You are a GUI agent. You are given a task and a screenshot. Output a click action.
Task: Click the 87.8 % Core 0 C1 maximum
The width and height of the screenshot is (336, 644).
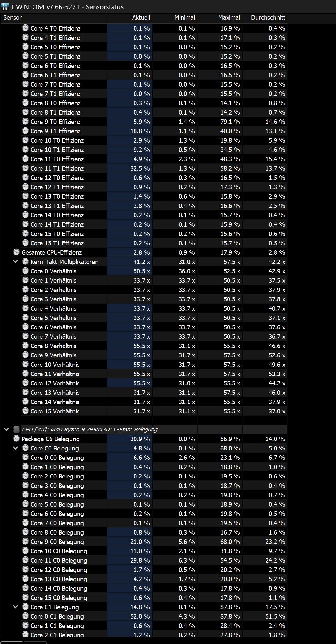tap(230, 617)
